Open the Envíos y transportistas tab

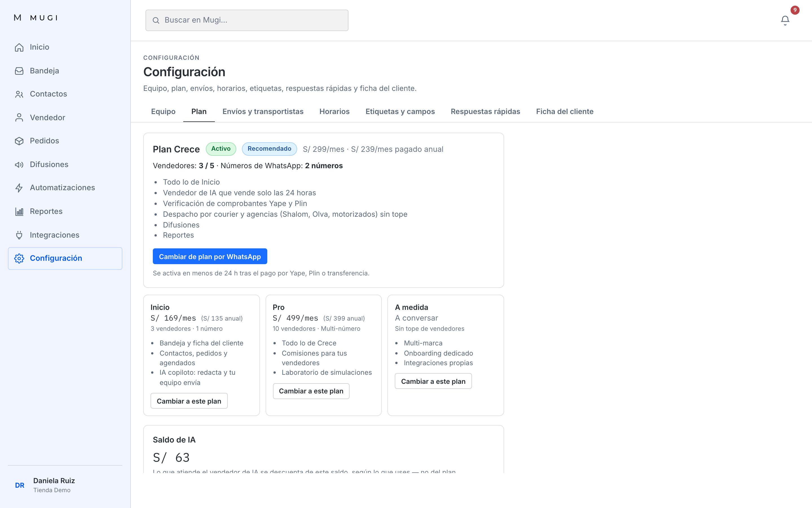[263, 111]
